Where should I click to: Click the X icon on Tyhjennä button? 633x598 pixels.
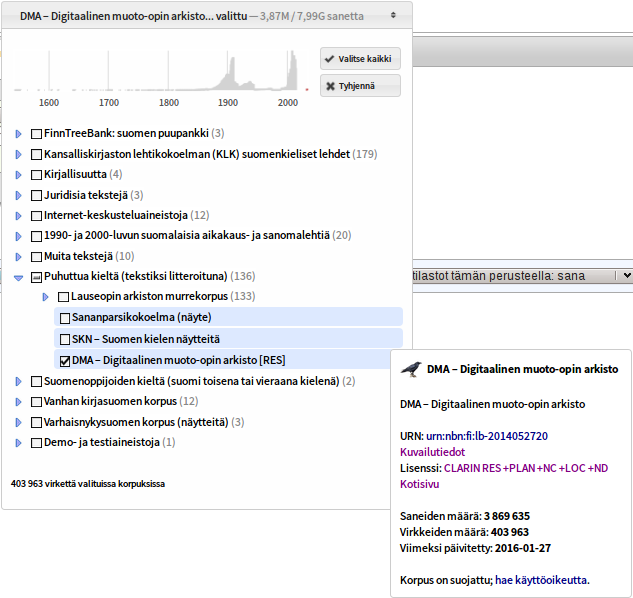tap(329, 87)
